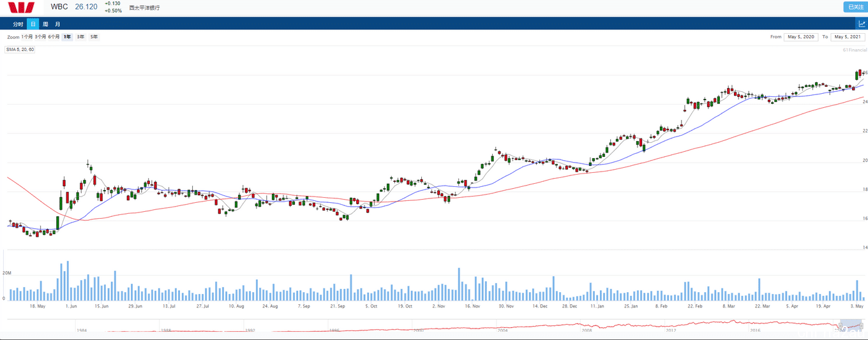The height and width of the screenshot is (340, 868).
Task: Click the 61Financial credits link
Action: [855, 50]
